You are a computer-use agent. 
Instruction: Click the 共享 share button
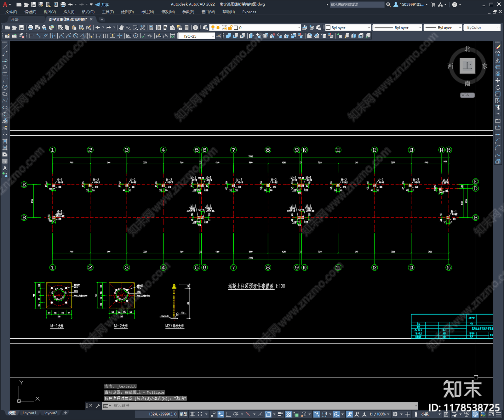[x=102, y=4]
